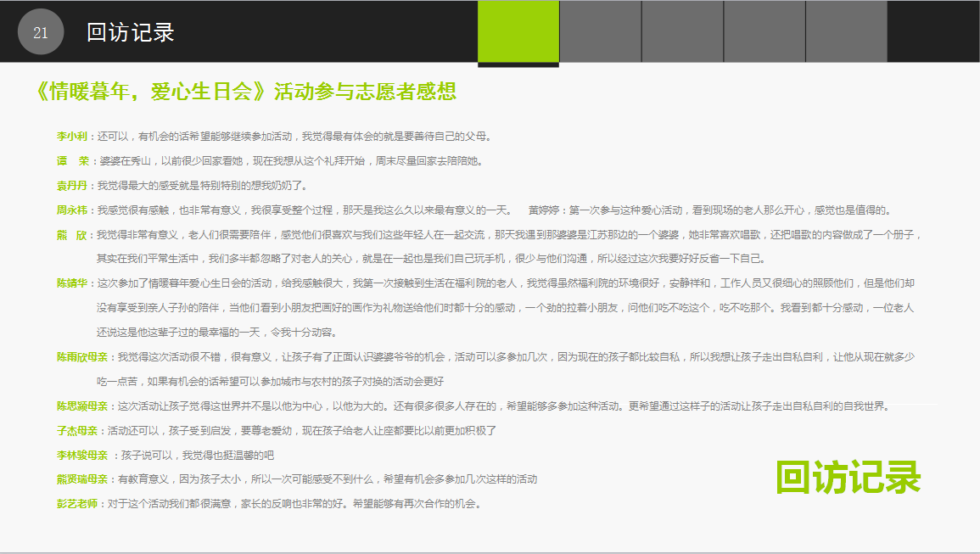
Task: Click the comment starting 对于这个活动我们都很满意
Action: 295,504
